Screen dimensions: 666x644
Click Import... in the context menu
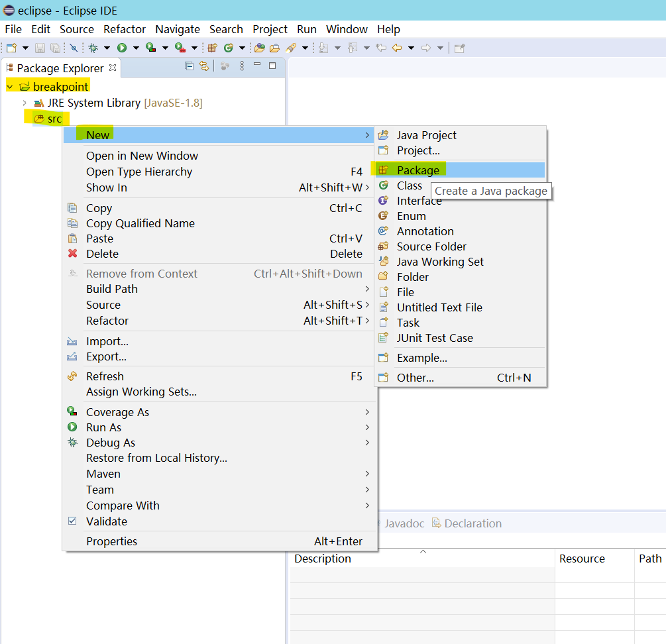[x=219, y=341]
